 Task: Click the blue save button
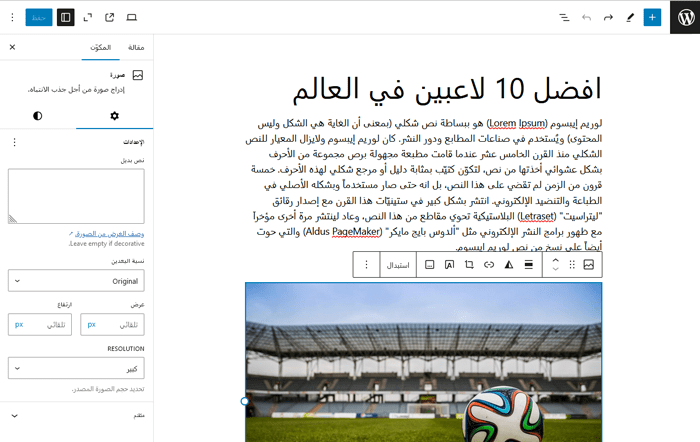click(x=39, y=17)
